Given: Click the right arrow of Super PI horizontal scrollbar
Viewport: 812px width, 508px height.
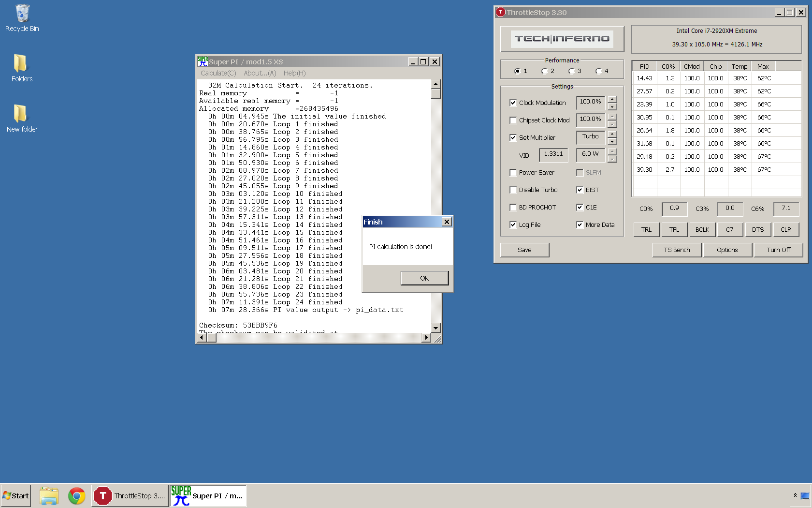Looking at the screenshot, I should point(426,338).
